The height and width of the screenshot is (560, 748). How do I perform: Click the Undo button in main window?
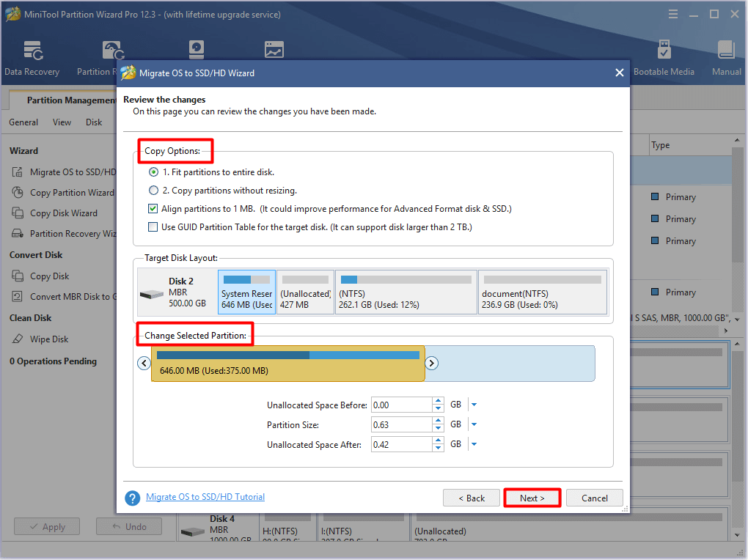click(x=129, y=526)
